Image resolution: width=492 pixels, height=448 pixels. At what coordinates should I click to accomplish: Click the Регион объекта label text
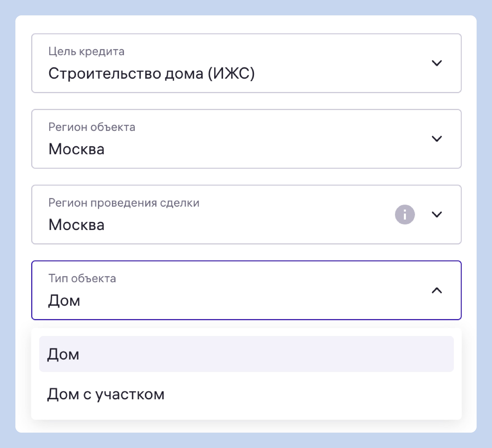92,127
